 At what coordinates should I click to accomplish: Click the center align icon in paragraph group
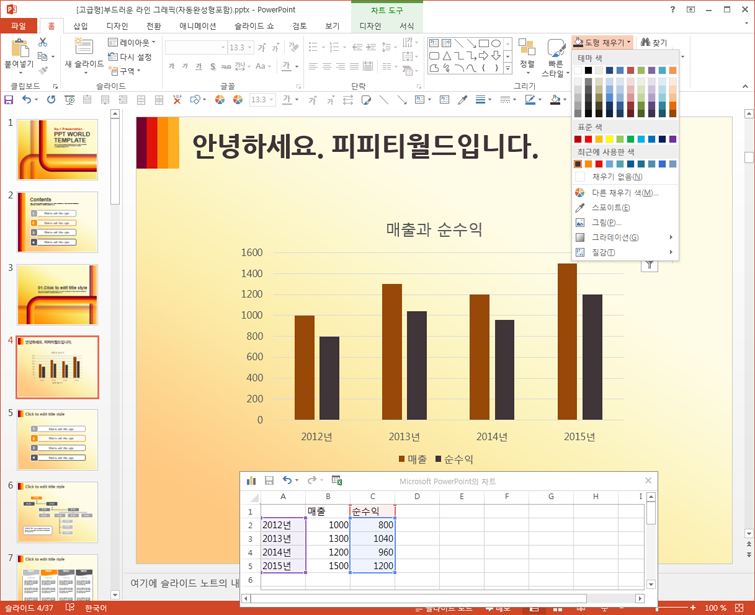(327, 66)
